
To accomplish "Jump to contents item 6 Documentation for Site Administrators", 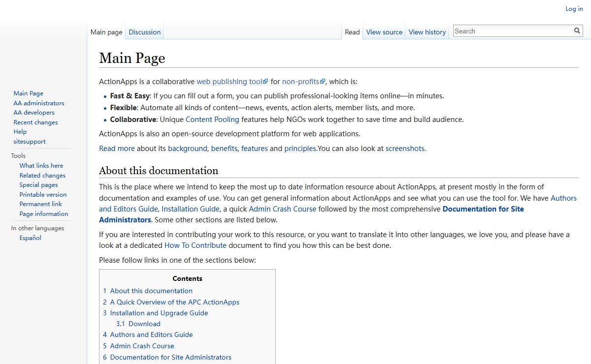I will [x=167, y=358].
